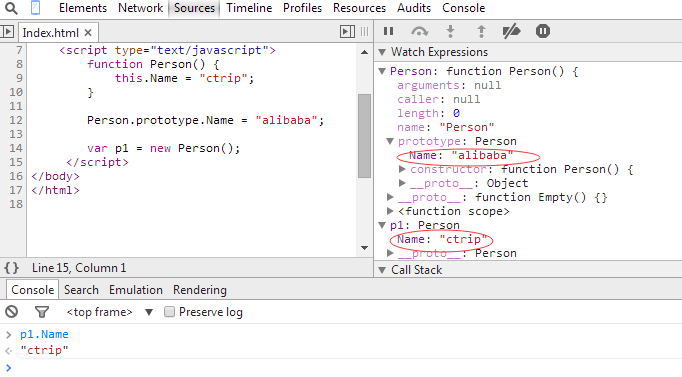This screenshot has width=682, height=377.
Task: Switch to the Profiles panel tab
Action: [x=302, y=8]
